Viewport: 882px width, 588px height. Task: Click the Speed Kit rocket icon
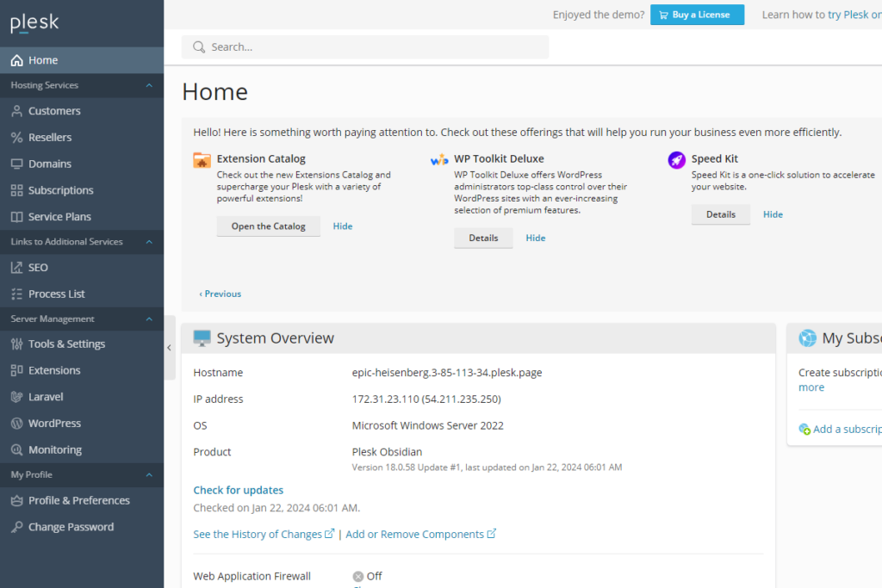tap(677, 160)
